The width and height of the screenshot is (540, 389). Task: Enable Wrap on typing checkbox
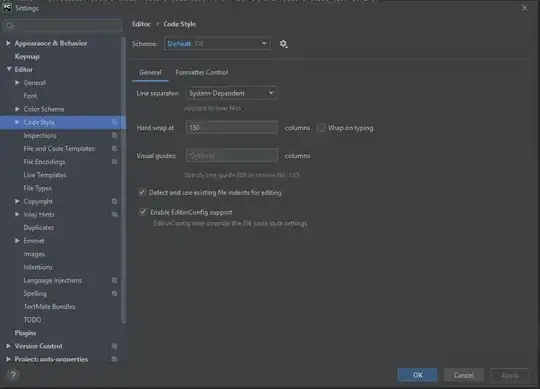click(x=321, y=128)
